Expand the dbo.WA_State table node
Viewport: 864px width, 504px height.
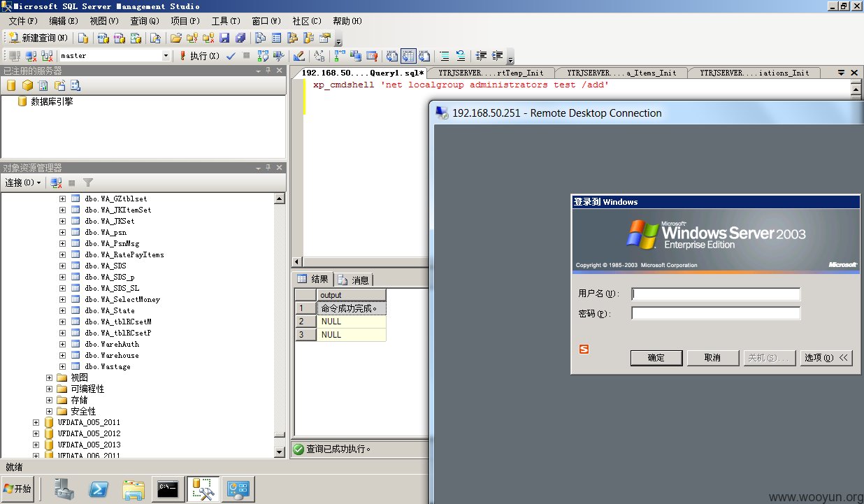point(62,310)
